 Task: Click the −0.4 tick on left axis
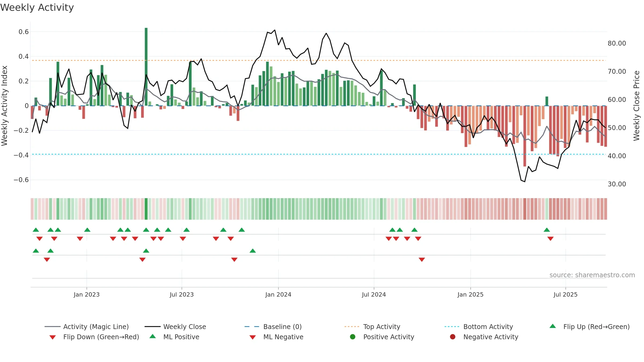(x=21, y=155)
